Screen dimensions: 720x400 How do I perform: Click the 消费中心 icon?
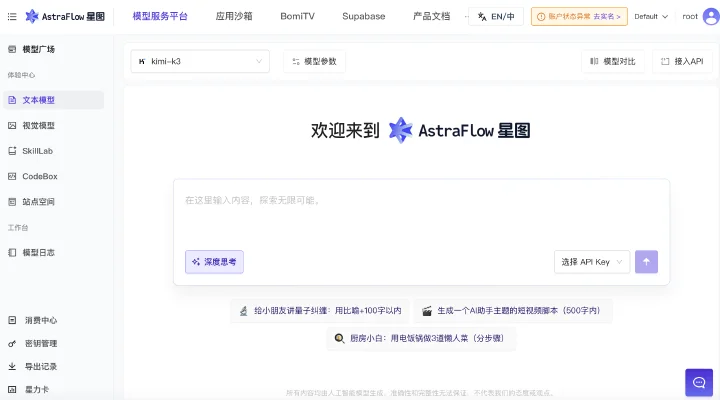(12, 320)
